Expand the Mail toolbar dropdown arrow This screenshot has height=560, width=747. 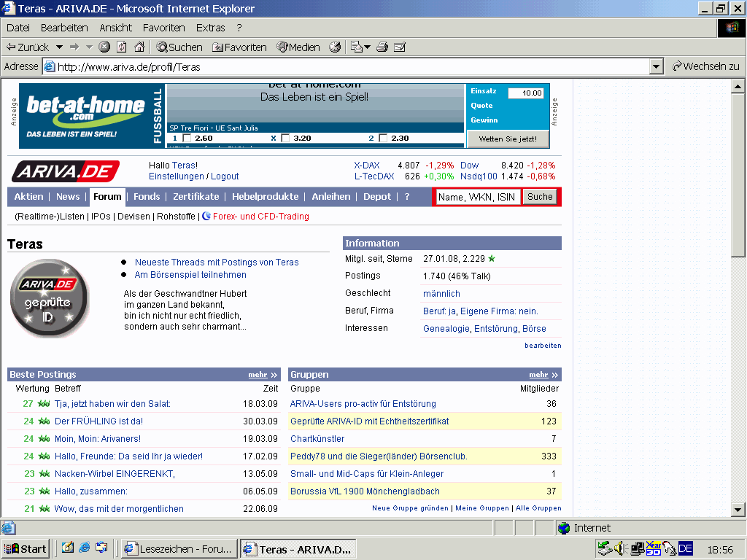367,47
